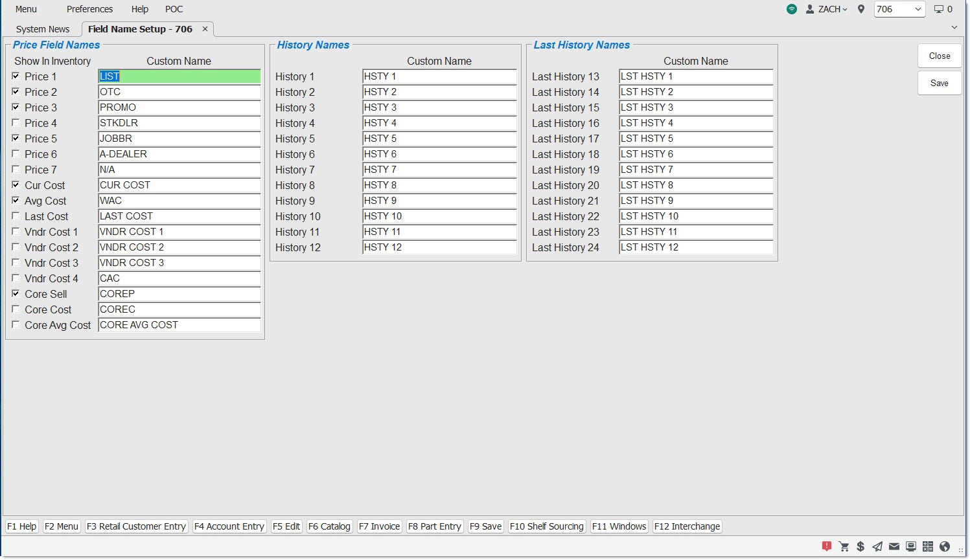Open the shopping cart icon
Screen dimensions: 970x560
point(844,546)
